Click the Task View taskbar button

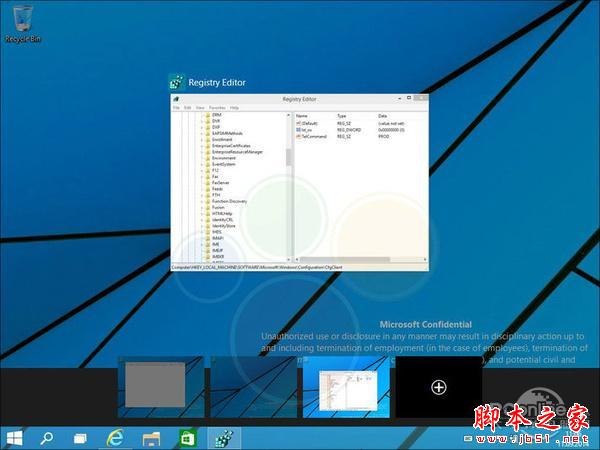80,439
